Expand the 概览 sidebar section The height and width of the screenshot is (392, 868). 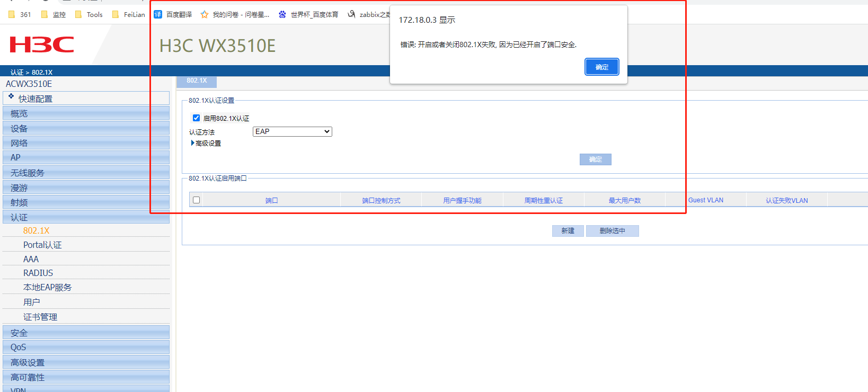point(86,113)
